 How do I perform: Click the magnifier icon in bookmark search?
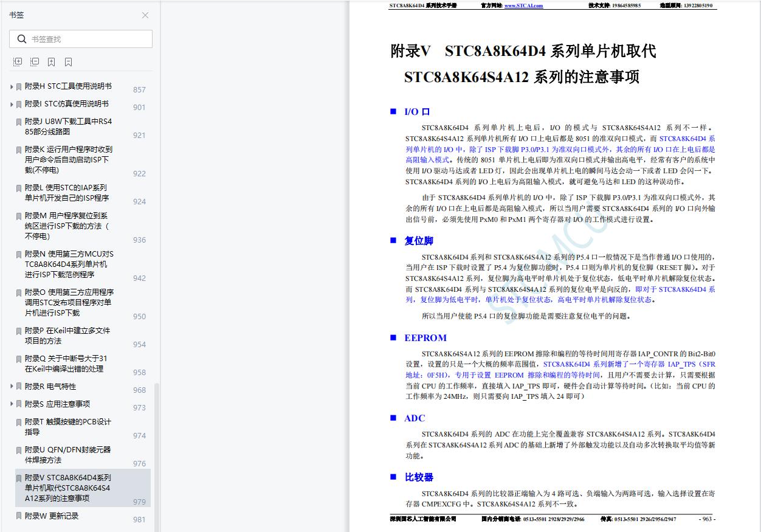[x=22, y=39]
